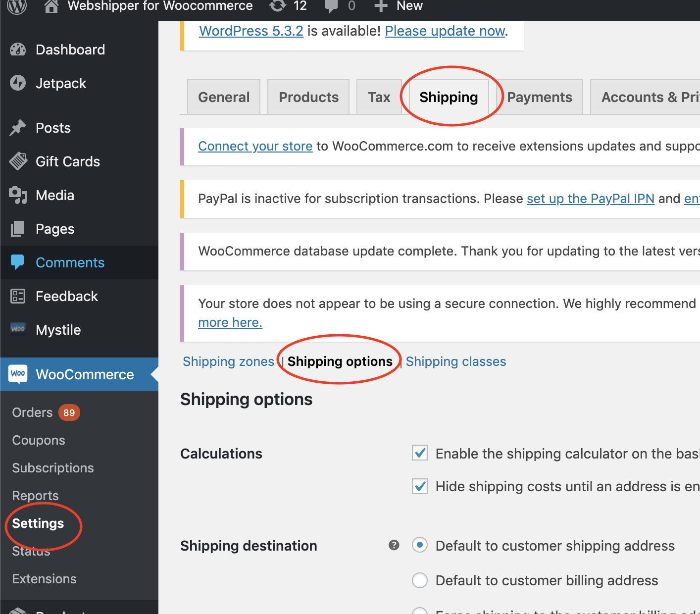Viewport: 700px width, 614px height.
Task: Click the Feedback form icon
Action: pyautogui.click(x=18, y=296)
